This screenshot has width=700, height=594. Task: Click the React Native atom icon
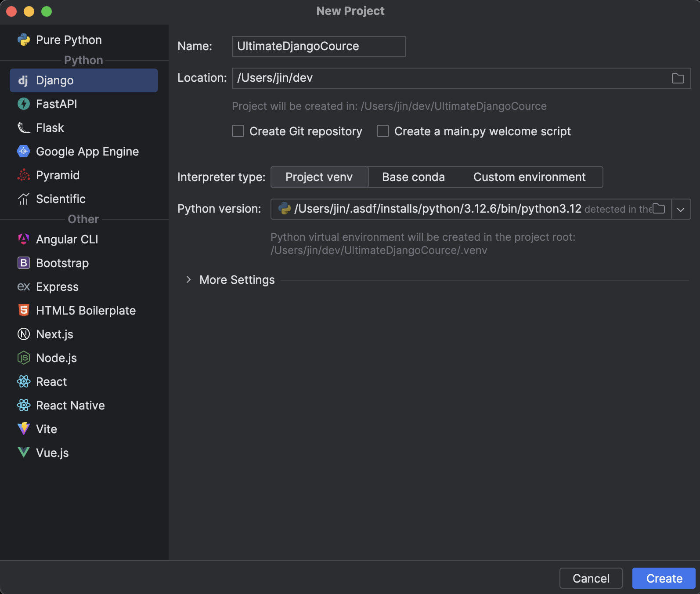pos(24,406)
